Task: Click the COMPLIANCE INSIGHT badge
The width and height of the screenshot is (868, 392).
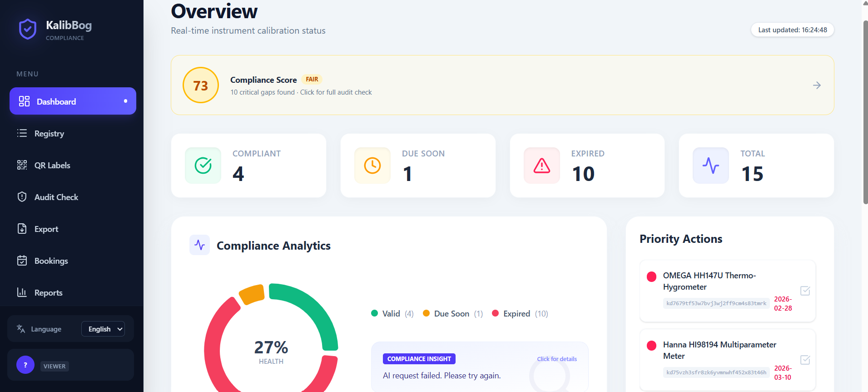Action: (x=419, y=359)
